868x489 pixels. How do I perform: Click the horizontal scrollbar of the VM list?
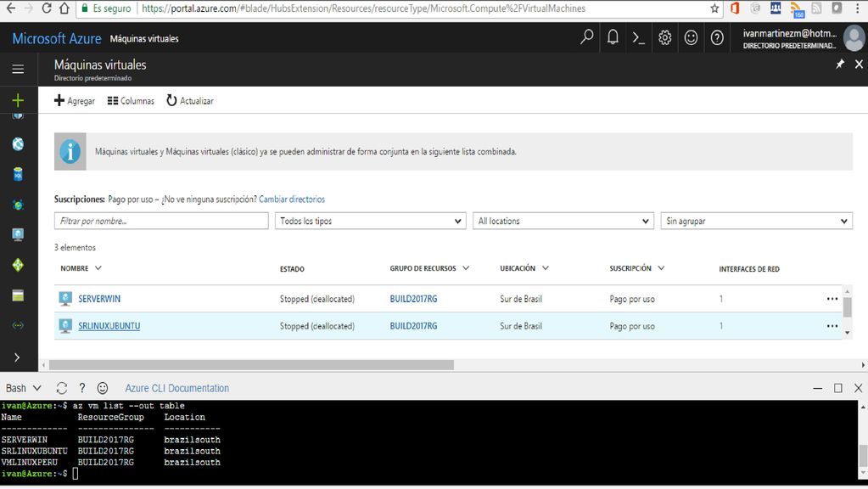pyautogui.click(x=251, y=365)
